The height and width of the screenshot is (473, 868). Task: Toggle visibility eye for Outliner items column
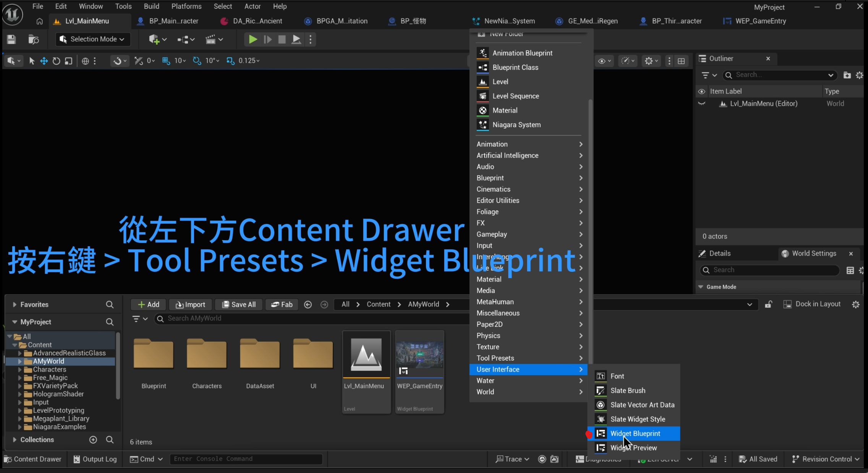tap(701, 91)
